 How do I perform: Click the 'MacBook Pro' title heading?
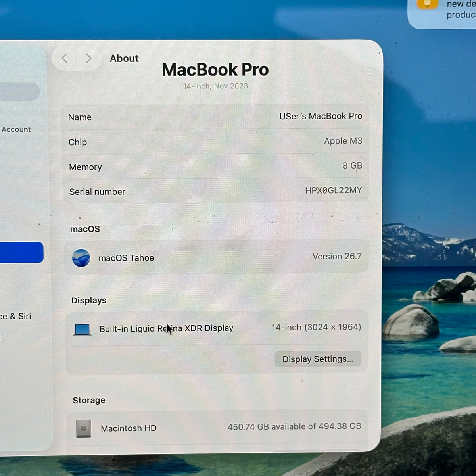coord(215,70)
